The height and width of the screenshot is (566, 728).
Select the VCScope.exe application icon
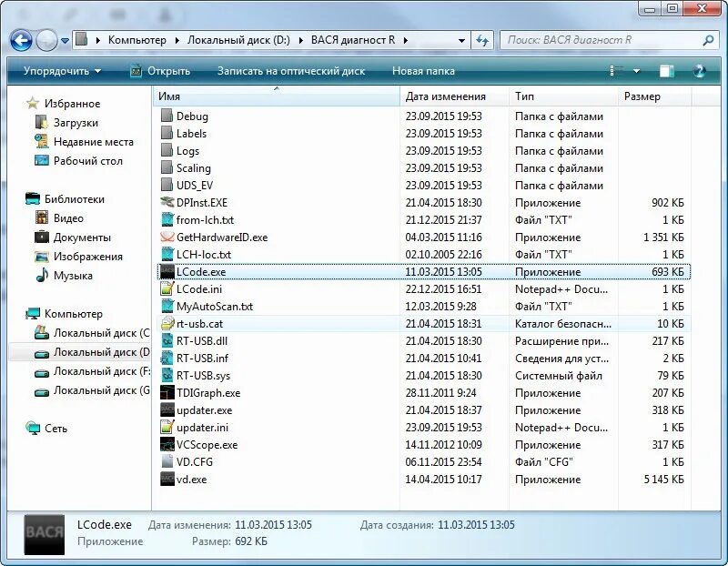click(167, 444)
